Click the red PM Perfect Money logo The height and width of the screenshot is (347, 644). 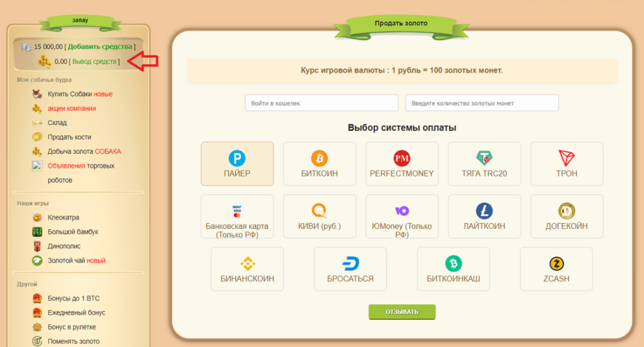point(402,158)
